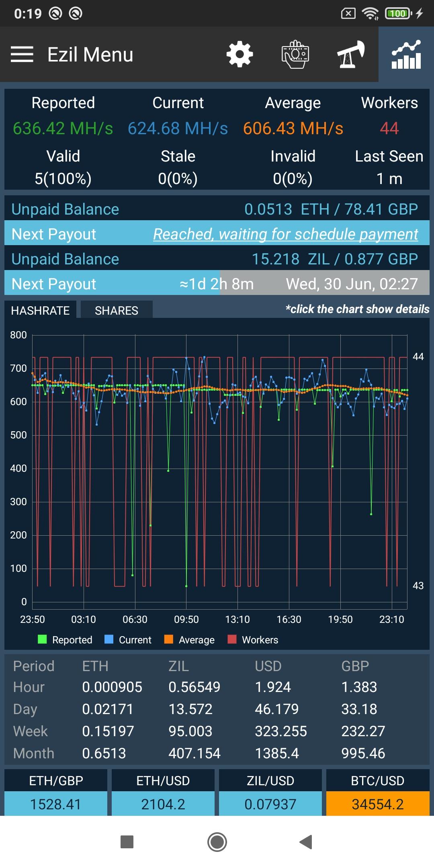Switch to the SHARES tab

pyautogui.click(x=117, y=310)
